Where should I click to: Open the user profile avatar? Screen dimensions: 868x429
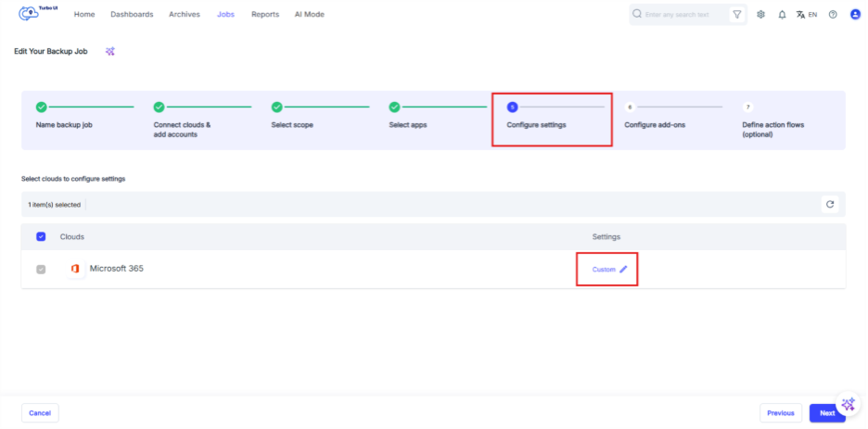tap(855, 15)
